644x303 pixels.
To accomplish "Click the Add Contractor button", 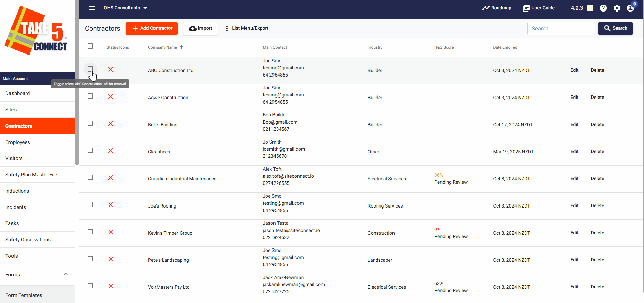I will (152, 28).
